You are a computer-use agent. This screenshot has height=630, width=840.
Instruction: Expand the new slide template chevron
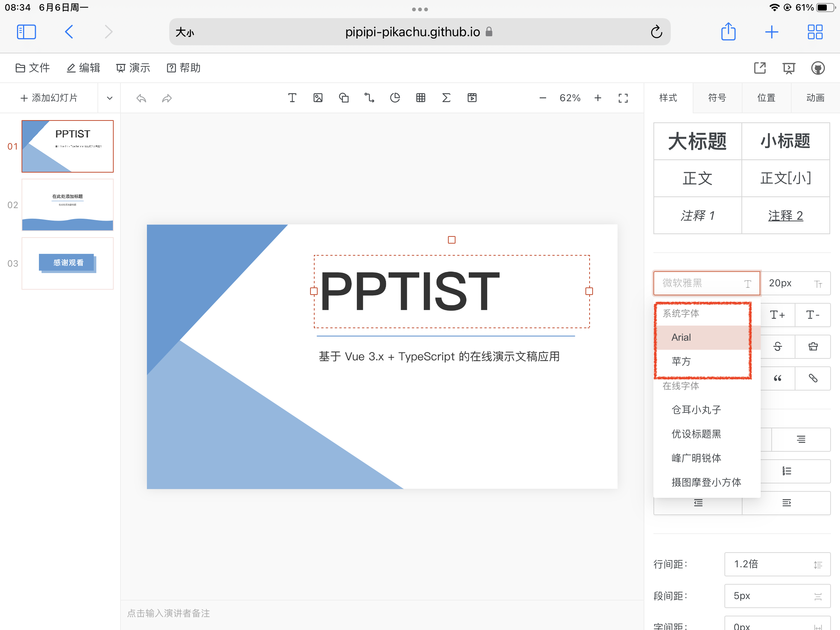(110, 97)
